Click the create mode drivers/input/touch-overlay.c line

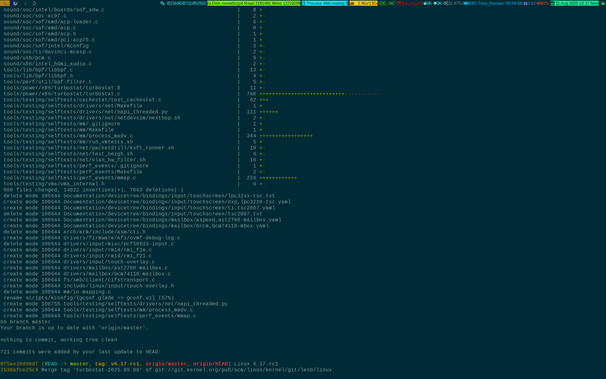79,262
